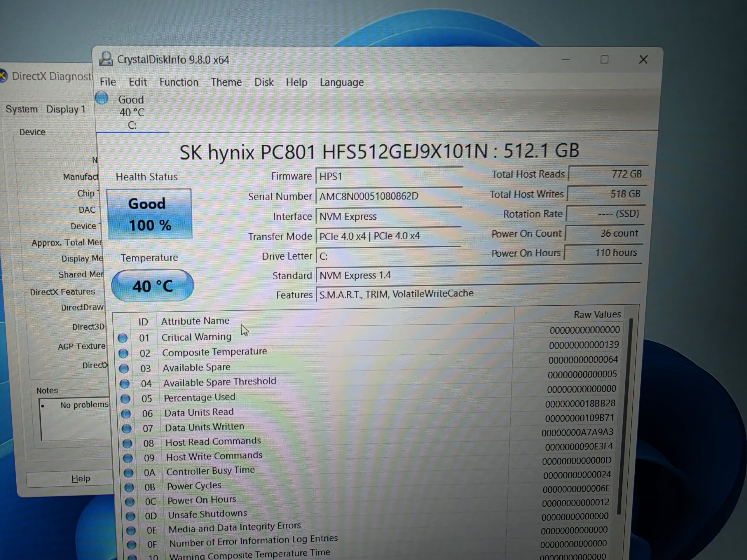Screen dimensions: 747x560
Task: Switch to the Display 1 tab in DirectX Diagnostic
Action: pos(66,109)
